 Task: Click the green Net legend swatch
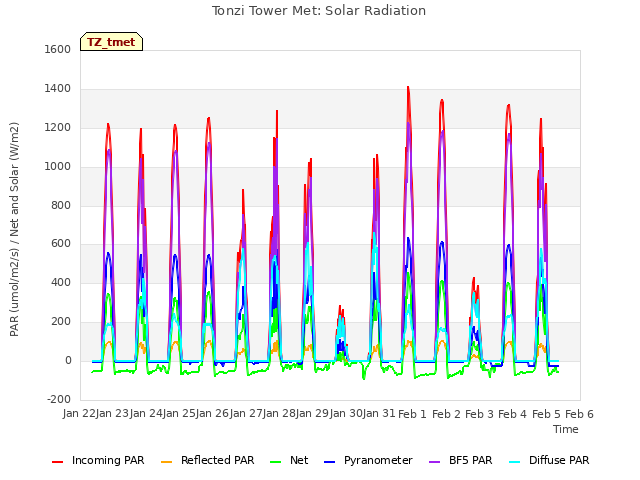click(276, 462)
